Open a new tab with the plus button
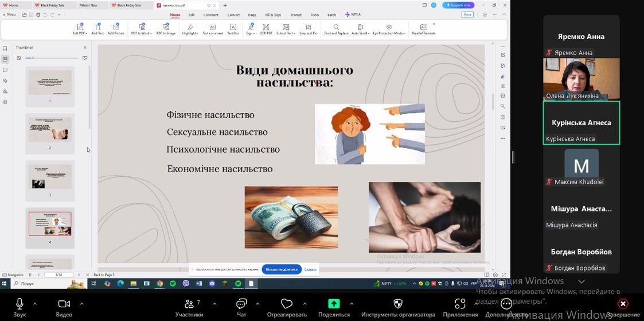 click(225, 5)
